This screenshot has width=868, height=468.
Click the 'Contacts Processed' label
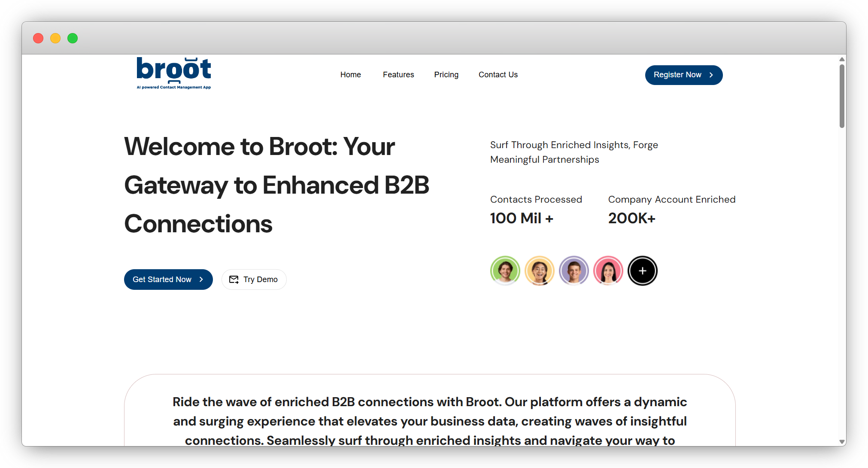[x=536, y=199]
